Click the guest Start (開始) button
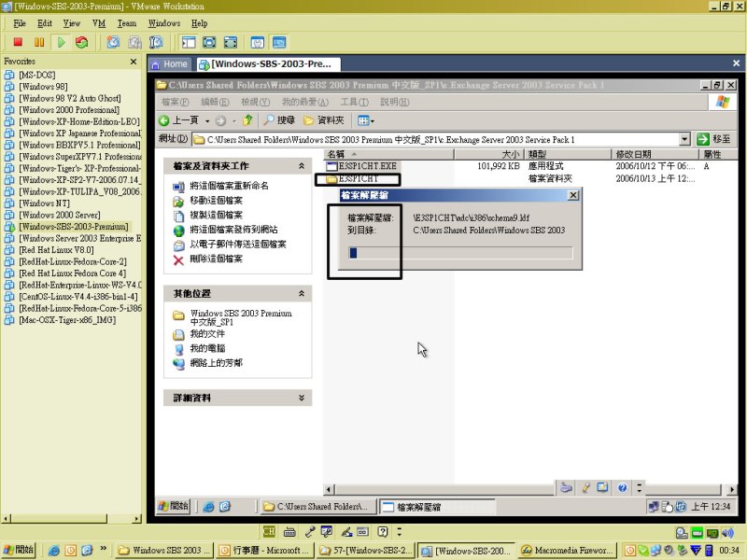 [x=174, y=506]
